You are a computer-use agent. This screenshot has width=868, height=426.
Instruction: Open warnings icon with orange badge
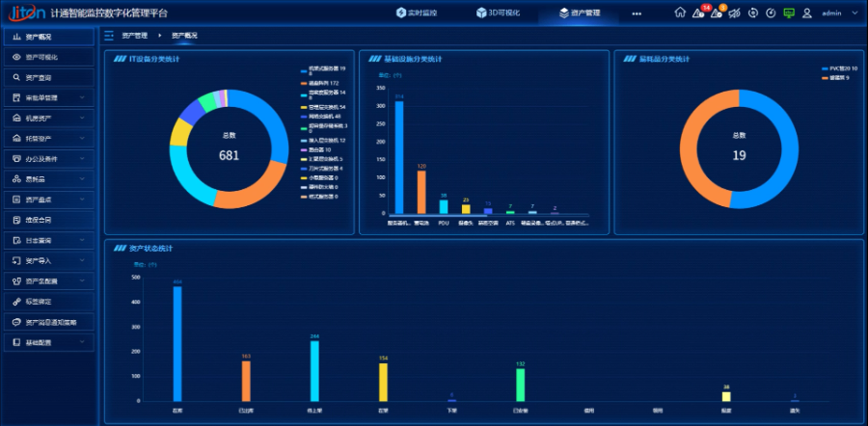pyautogui.click(x=717, y=13)
